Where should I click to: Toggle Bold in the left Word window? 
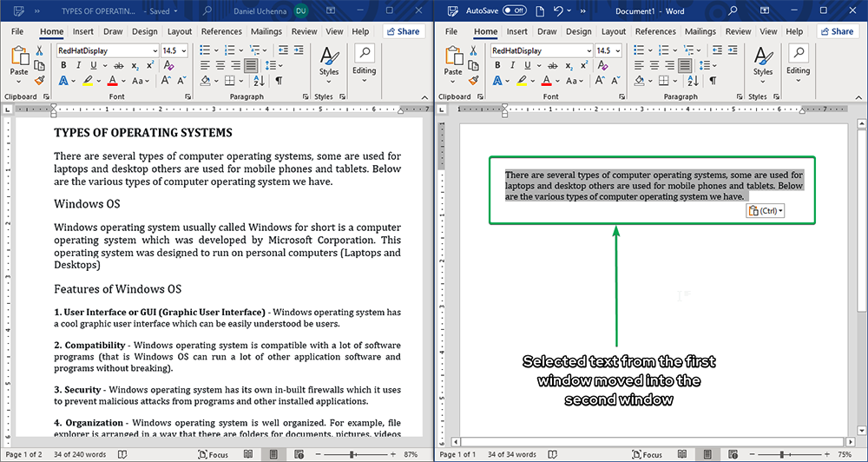coord(62,66)
